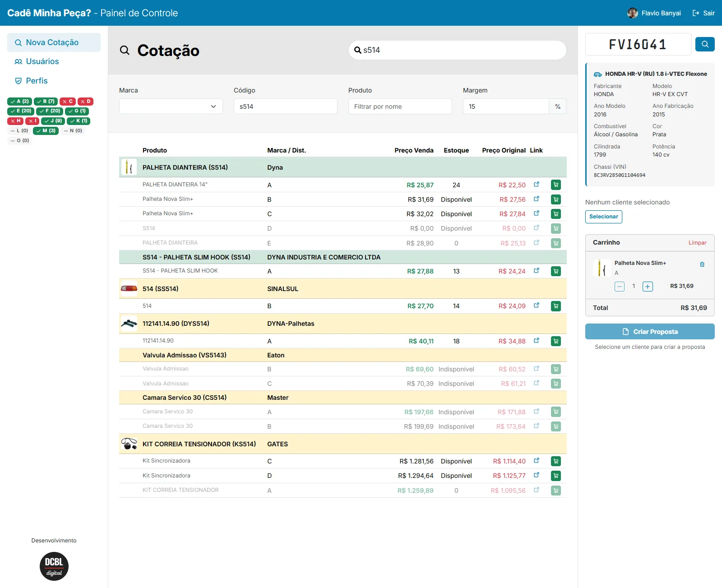This screenshot has width=722, height=588.
Task: Click the DCBL digital logo
Action: [54, 566]
